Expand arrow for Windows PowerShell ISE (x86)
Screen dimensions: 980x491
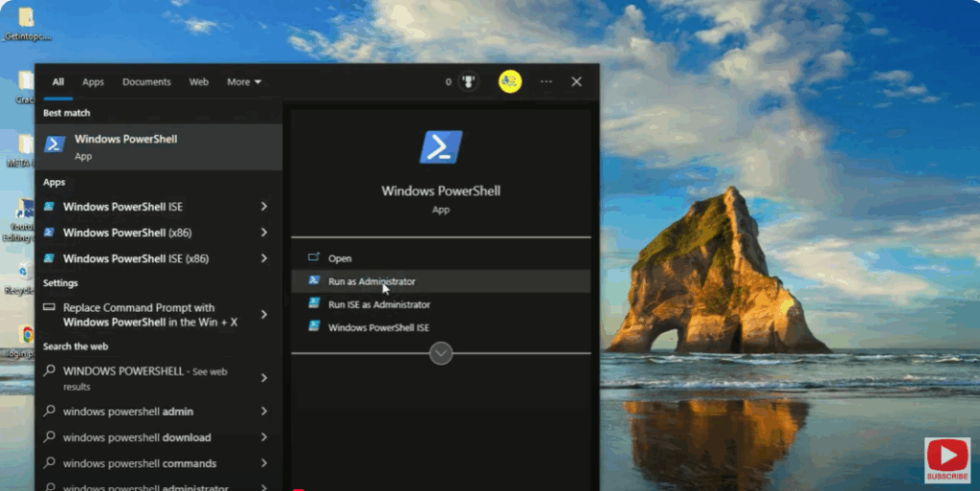tap(264, 258)
